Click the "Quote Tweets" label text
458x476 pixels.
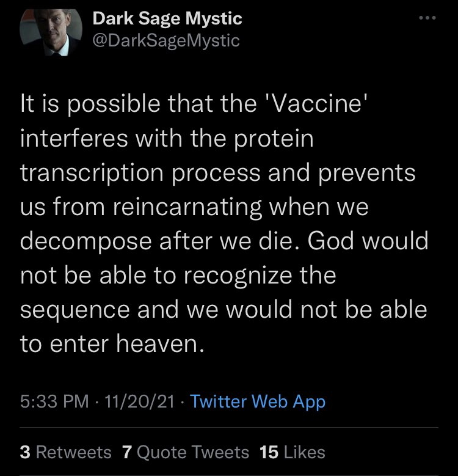[x=194, y=452]
